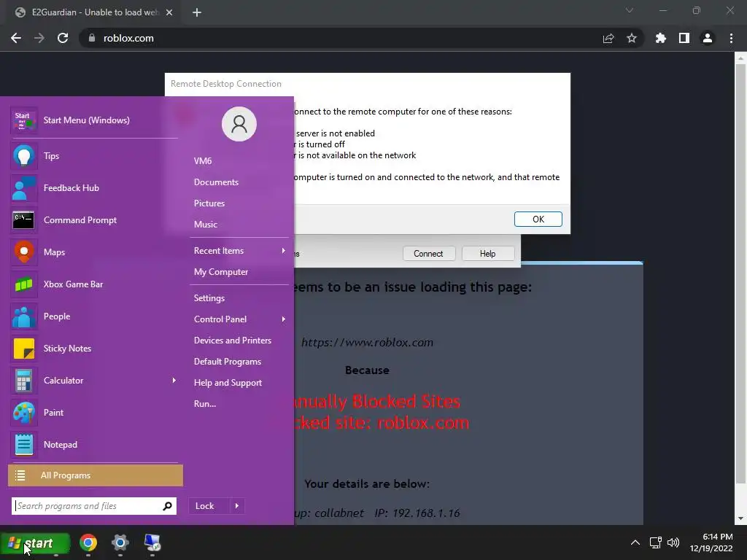Viewport: 747px width, 560px height.
Task: Open Pictures from start menu
Action: 209,203
